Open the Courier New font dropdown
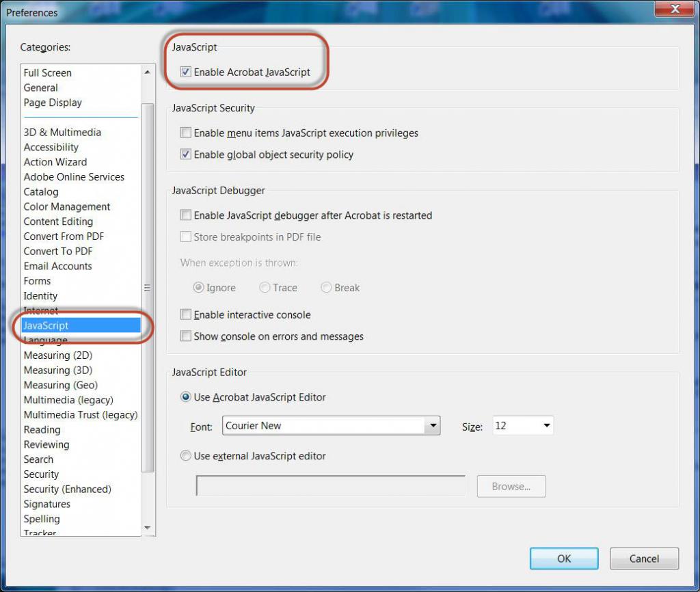The image size is (700, 592). click(x=431, y=426)
